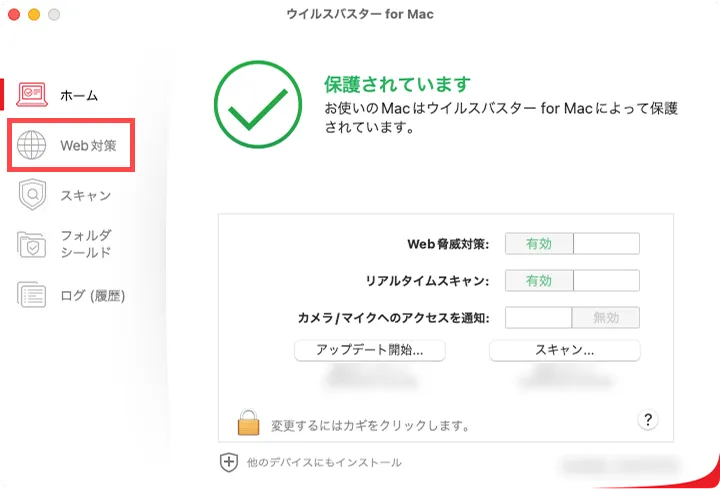
Task: Click 他のデバイスにもインストール link
Action: coord(324,463)
